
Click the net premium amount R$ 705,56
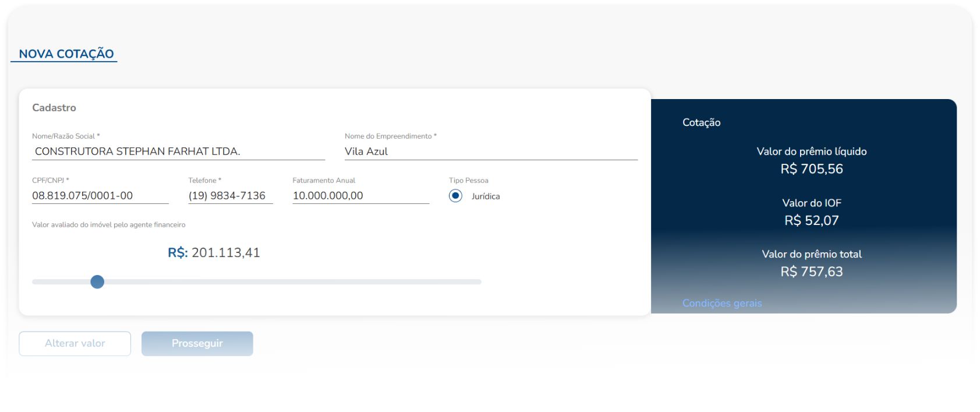(x=811, y=169)
